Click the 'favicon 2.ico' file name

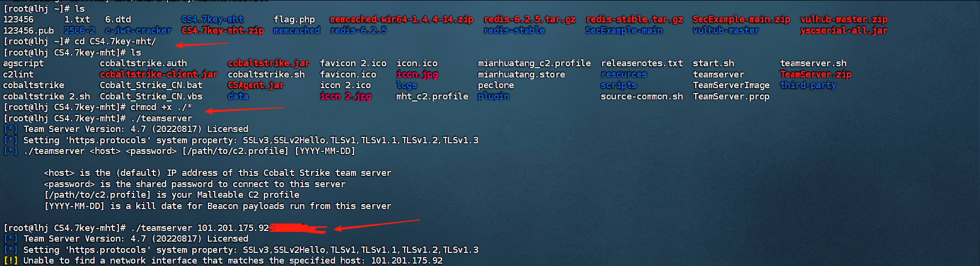353,63
